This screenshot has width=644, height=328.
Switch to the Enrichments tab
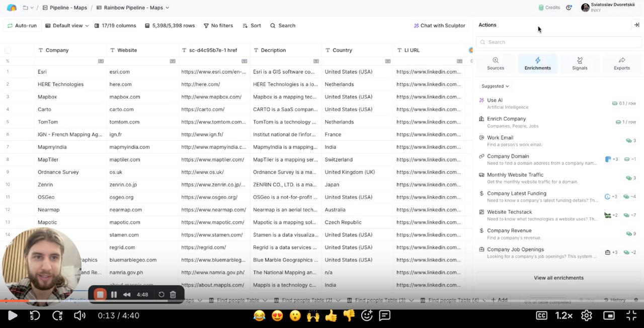(537, 63)
